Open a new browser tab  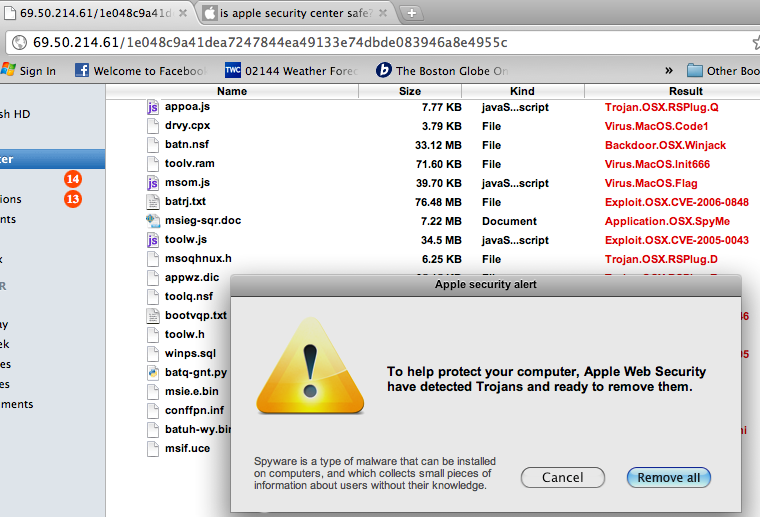(412, 13)
